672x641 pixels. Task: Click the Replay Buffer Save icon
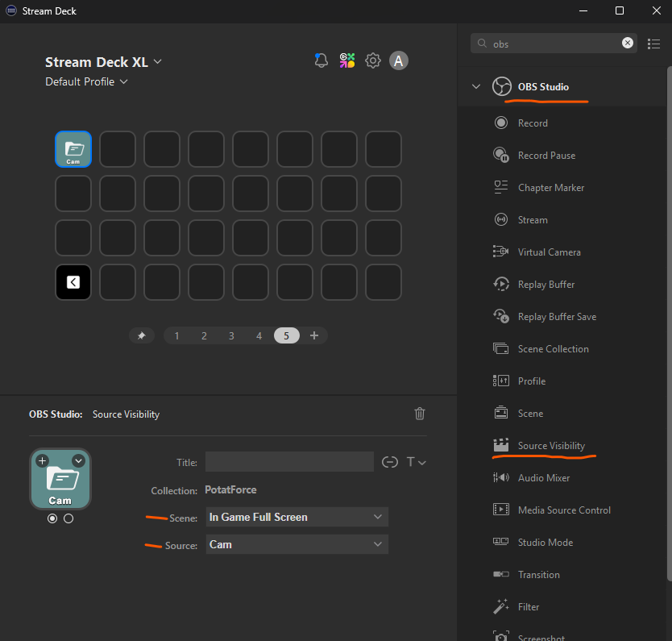(501, 316)
